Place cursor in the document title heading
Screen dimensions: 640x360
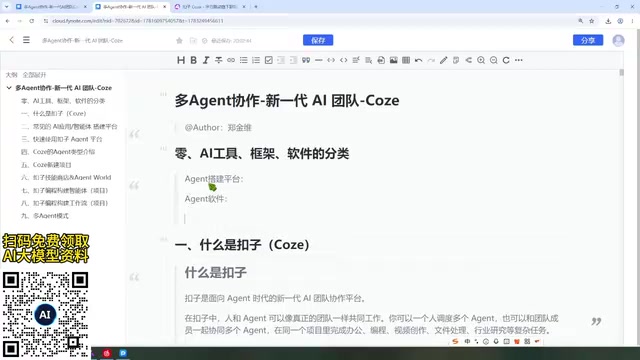coord(287,100)
